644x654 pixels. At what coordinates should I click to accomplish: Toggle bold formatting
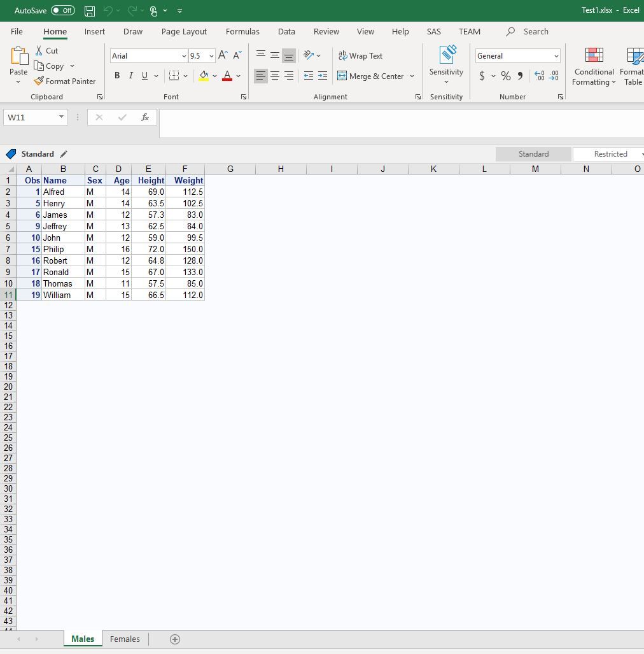[x=116, y=75]
